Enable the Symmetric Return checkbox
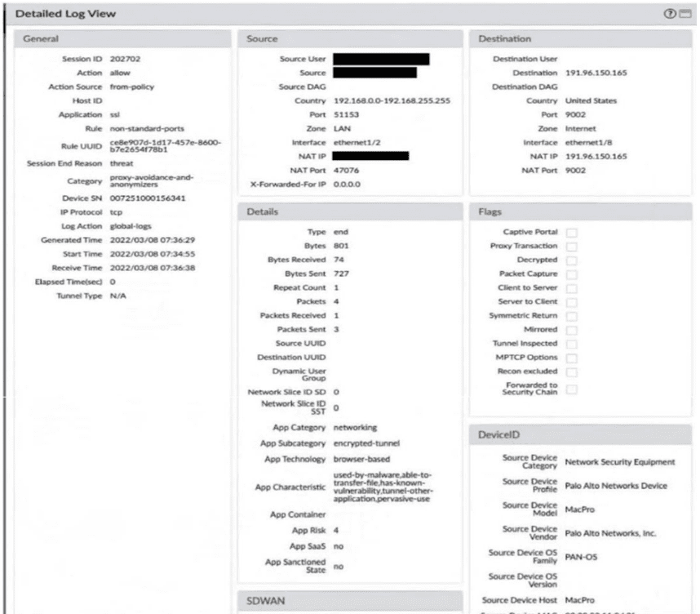The height and width of the screenshot is (614, 700). pyautogui.click(x=571, y=316)
